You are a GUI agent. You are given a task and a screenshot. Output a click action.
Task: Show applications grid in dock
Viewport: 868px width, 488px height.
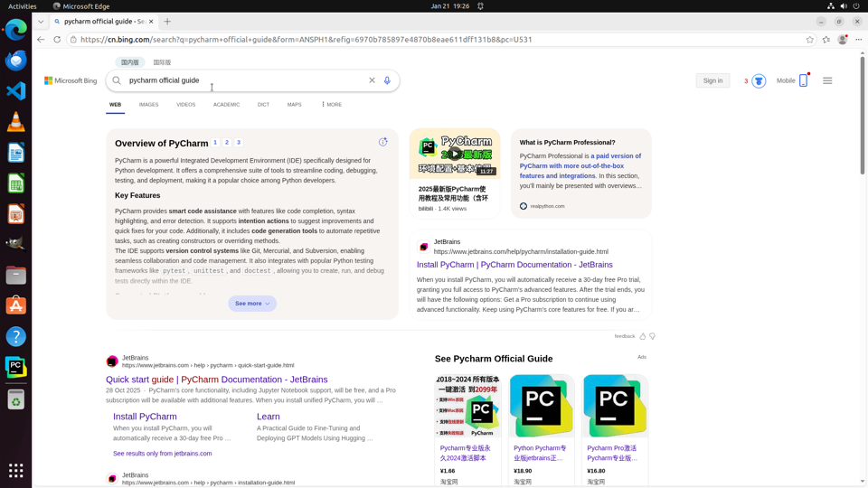pos(15,470)
